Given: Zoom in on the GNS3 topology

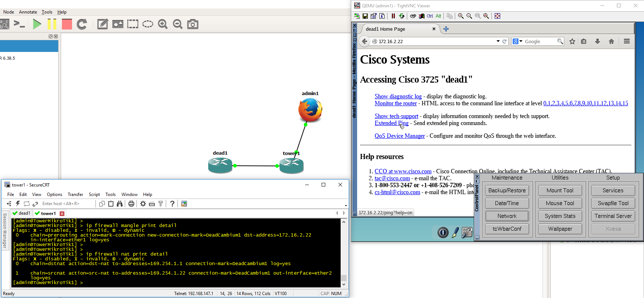Looking at the screenshot, I should click(x=163, y=24).
